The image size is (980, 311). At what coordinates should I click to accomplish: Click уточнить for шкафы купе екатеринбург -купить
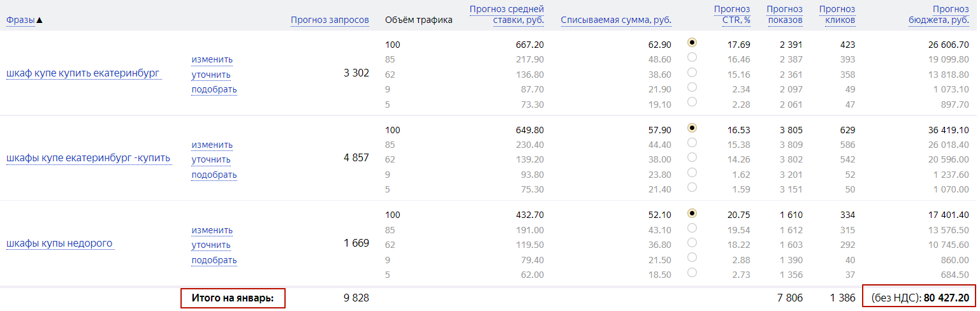pos(211,159)
